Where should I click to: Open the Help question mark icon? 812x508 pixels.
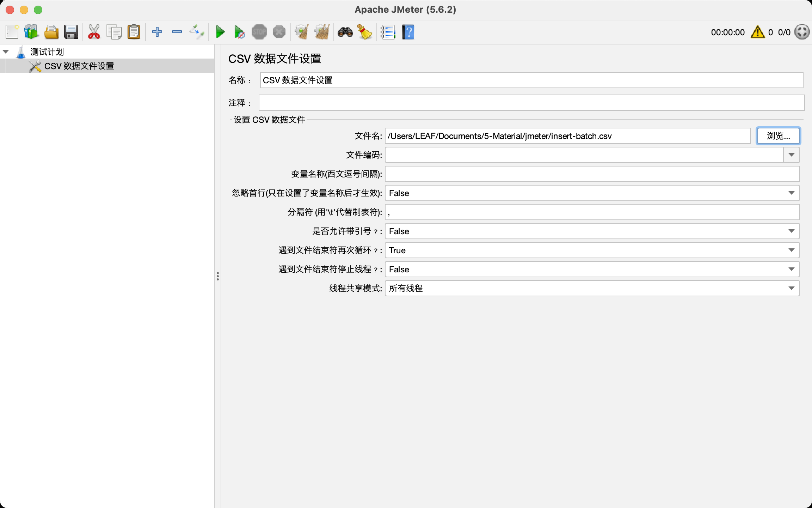pyautogui.click(x=408, y=32)
